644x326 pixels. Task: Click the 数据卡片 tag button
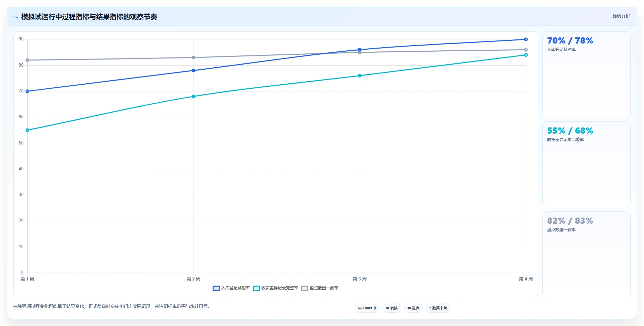click(x=438, y=308)
